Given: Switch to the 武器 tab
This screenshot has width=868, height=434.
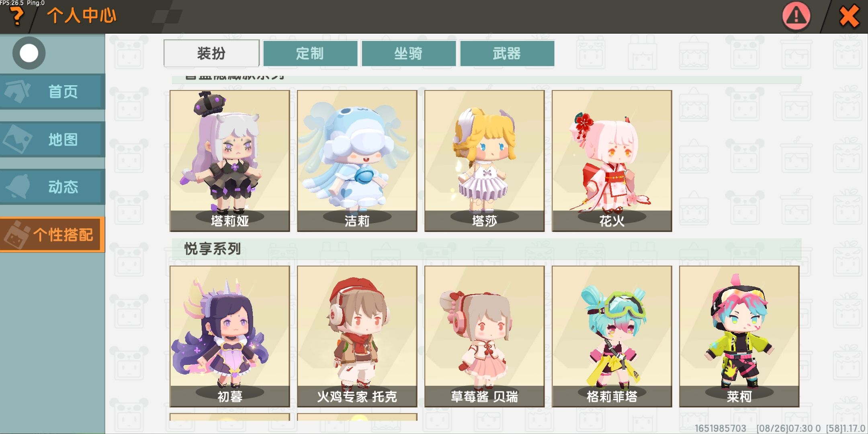Looking at the screenshot, I should click(x=507, y=53).
